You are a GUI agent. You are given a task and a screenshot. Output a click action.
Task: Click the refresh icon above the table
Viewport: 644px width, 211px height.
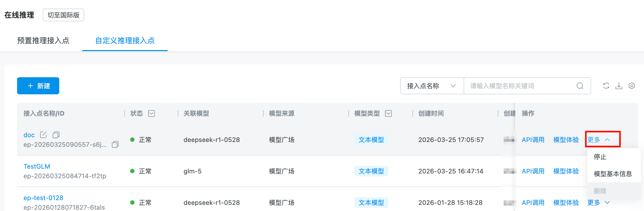606,86
